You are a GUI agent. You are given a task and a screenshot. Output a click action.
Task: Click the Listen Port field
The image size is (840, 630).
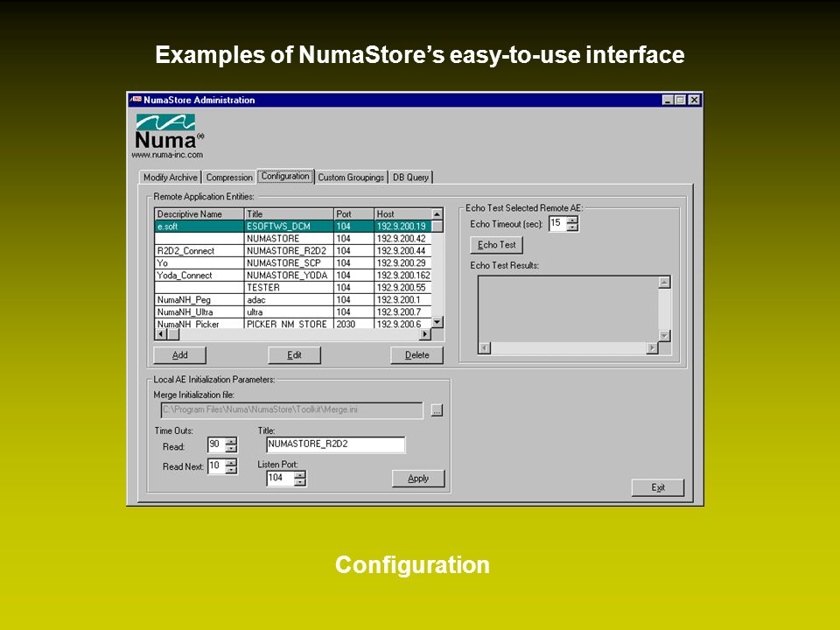coord(280,478)
